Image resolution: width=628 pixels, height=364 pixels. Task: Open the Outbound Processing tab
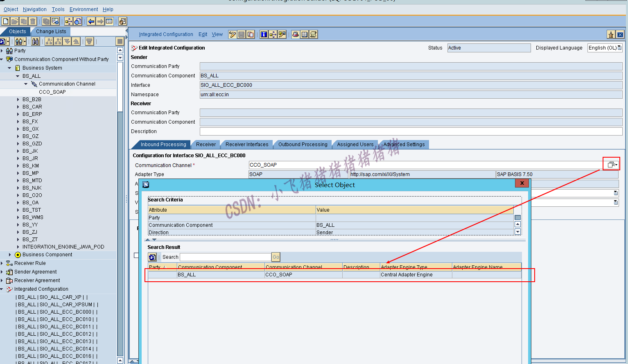coord(302,144)
